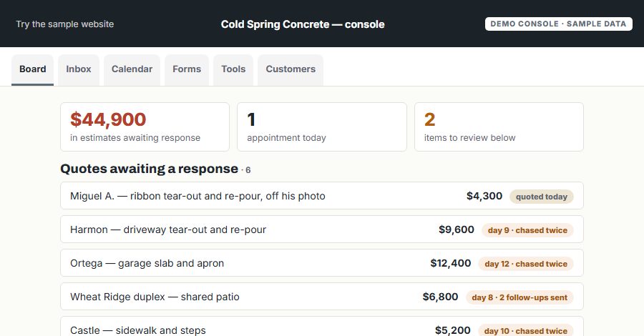The width and height of the screenshot is (644, 336).
Task: Click the day 10 chased twice badge
Action: pos(526,331)
